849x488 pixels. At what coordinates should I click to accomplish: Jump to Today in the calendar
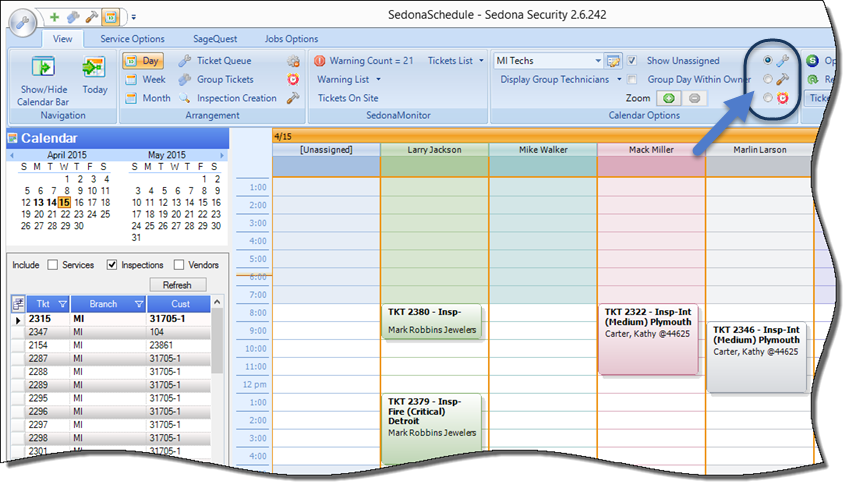[x=95, y=75]
